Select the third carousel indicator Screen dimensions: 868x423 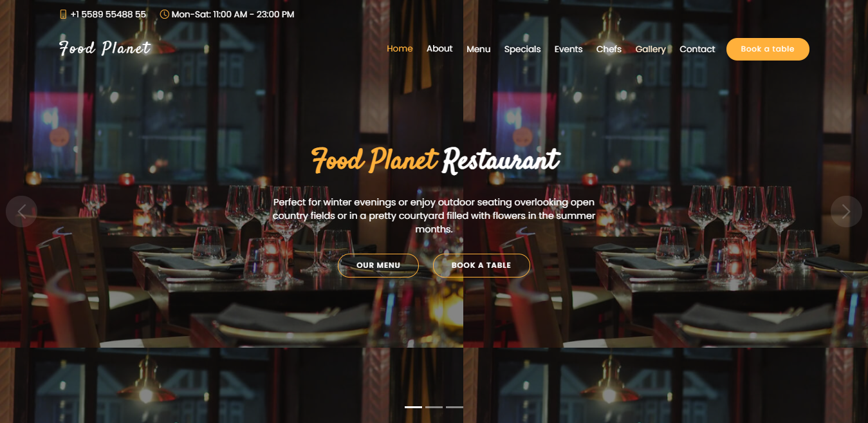(454, 407)
